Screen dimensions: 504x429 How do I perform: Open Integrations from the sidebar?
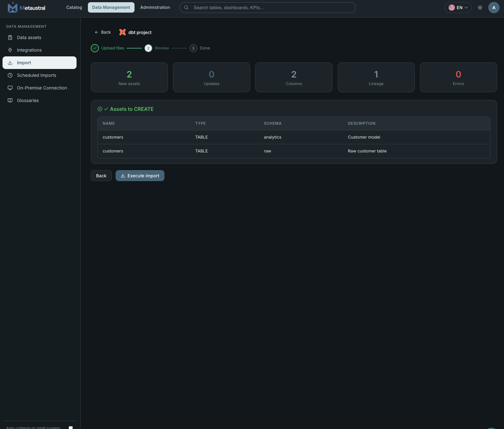(x=39, y=50)
